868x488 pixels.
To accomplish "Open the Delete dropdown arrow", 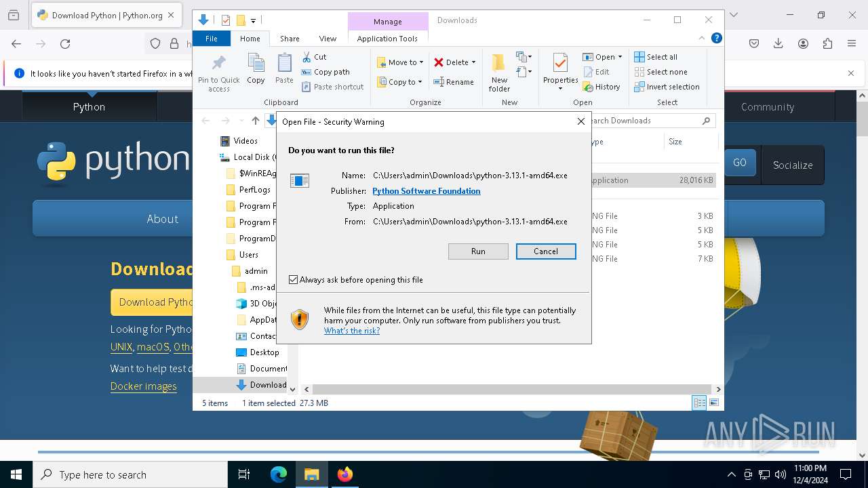I will [473, 62].
